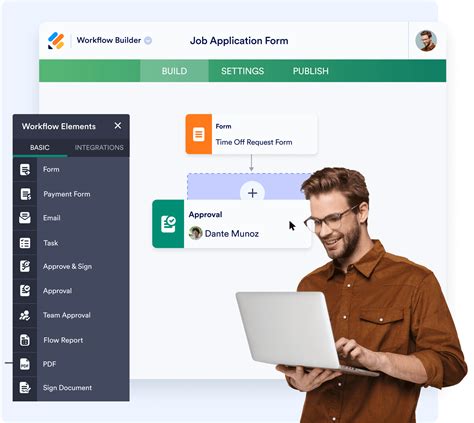Select the Flow Report label
Viewport: 474px width, 423px height.
63,340
